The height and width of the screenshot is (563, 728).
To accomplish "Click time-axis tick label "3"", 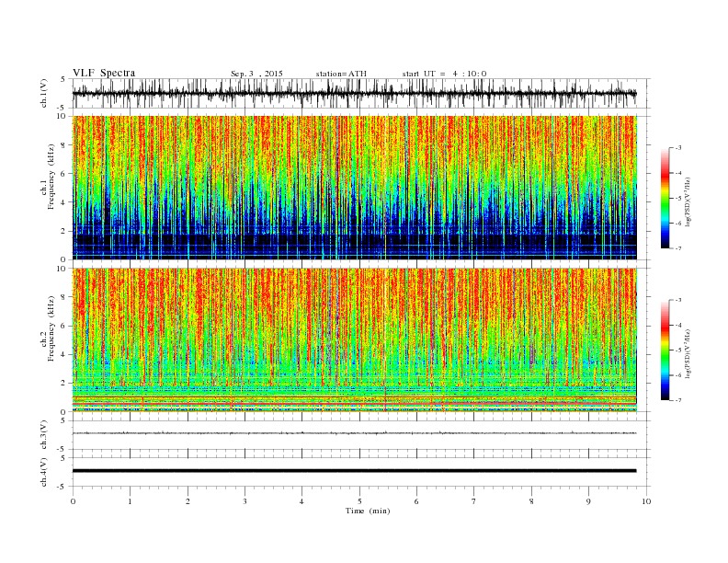I will 245,501.
